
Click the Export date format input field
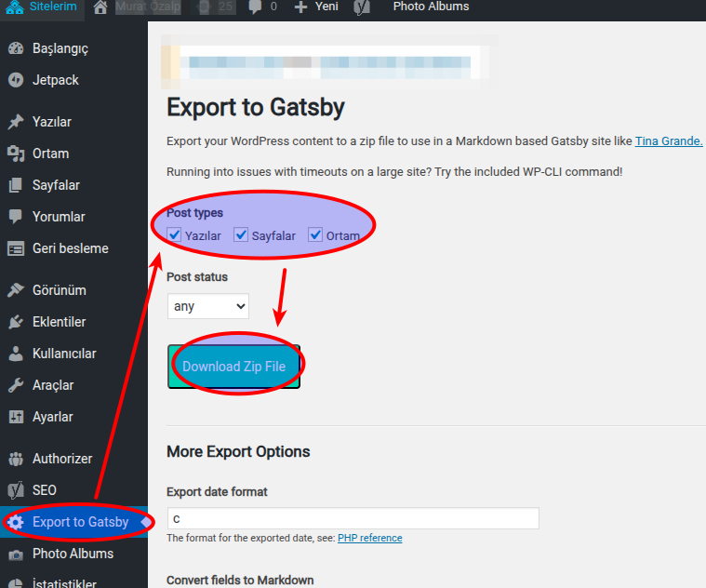pyautogui.click(x=353, y=518)
